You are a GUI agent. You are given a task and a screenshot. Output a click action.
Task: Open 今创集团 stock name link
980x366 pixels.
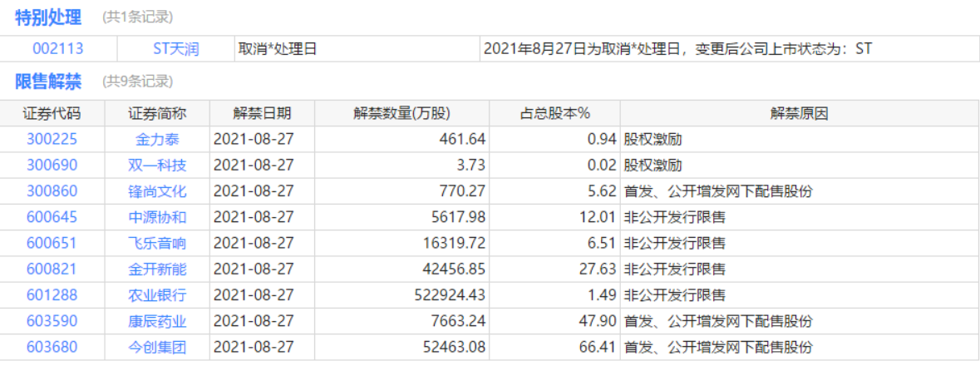tap(157, 347)
